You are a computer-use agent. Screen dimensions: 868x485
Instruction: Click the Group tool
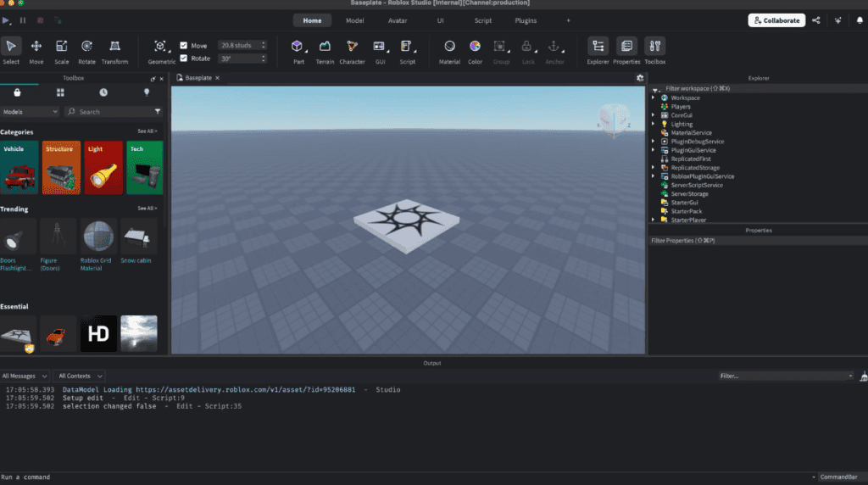coord(501,51)
